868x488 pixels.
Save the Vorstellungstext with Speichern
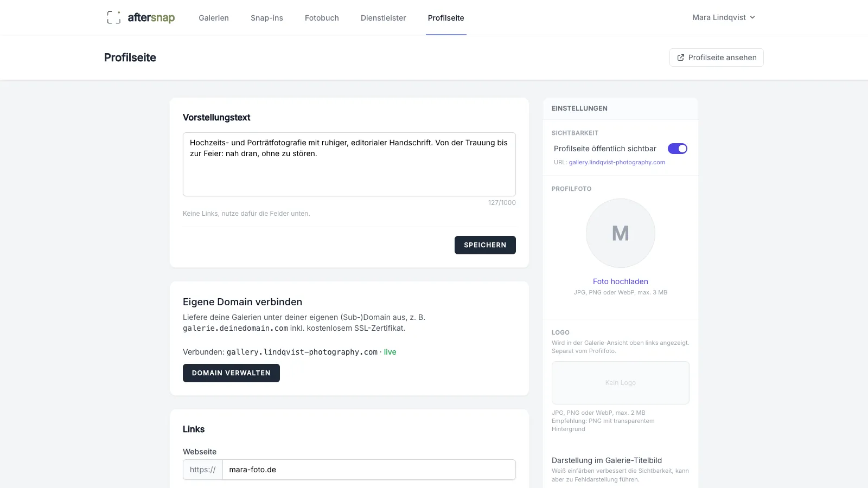(485, 245)
